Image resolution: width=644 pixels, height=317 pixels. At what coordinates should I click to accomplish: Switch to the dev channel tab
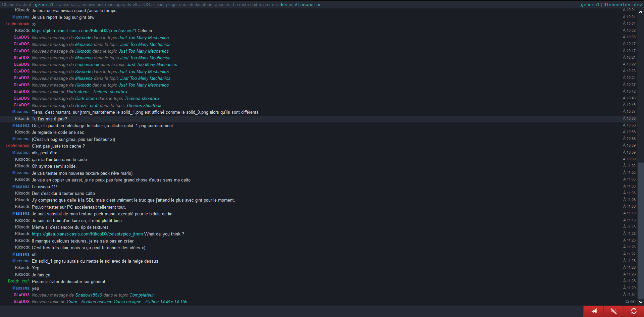[638, 5]
